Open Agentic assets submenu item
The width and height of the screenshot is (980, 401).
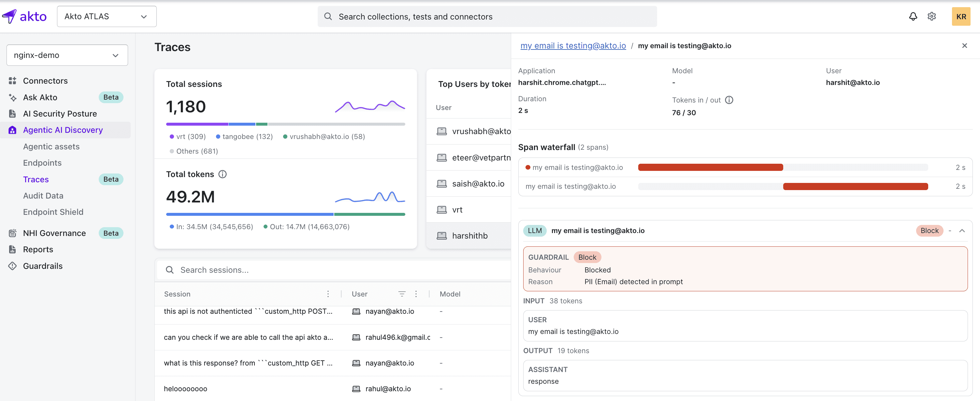[x=51, y=147]
